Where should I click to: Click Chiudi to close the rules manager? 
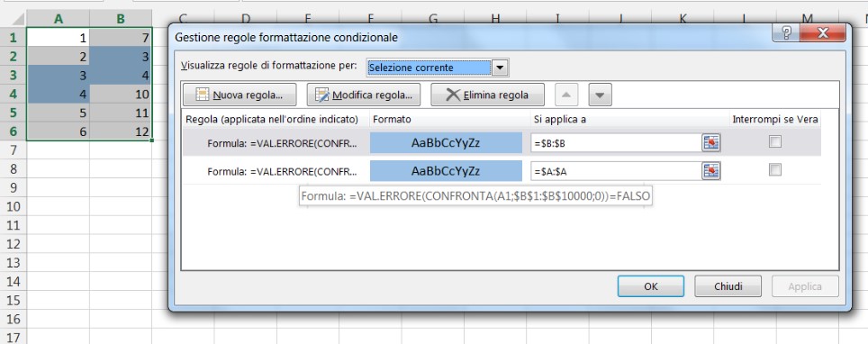(x=728, y=286)
